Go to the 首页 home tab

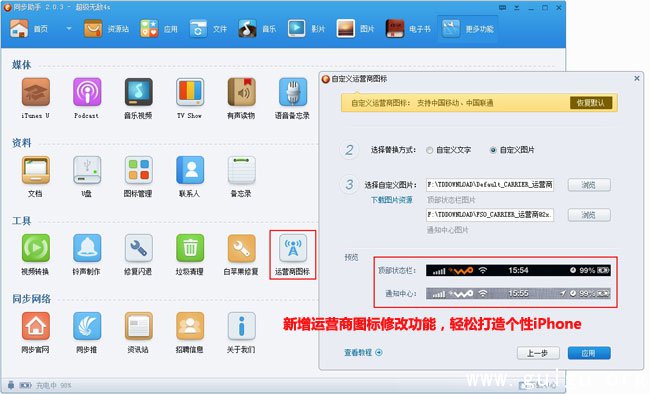[x=29, y=29]
